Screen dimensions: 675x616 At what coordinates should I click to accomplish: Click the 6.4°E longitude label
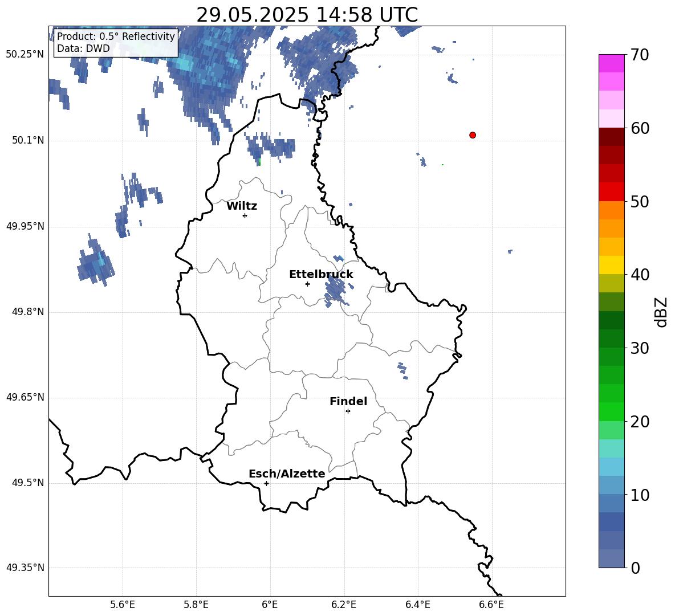pyautogui.click(x=417, y=605)
